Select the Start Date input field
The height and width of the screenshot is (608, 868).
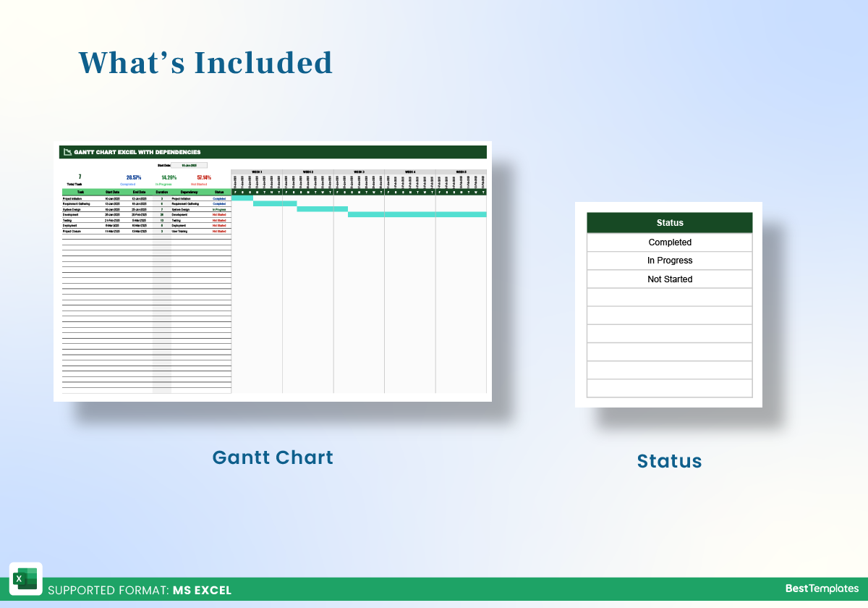[190, 166]
